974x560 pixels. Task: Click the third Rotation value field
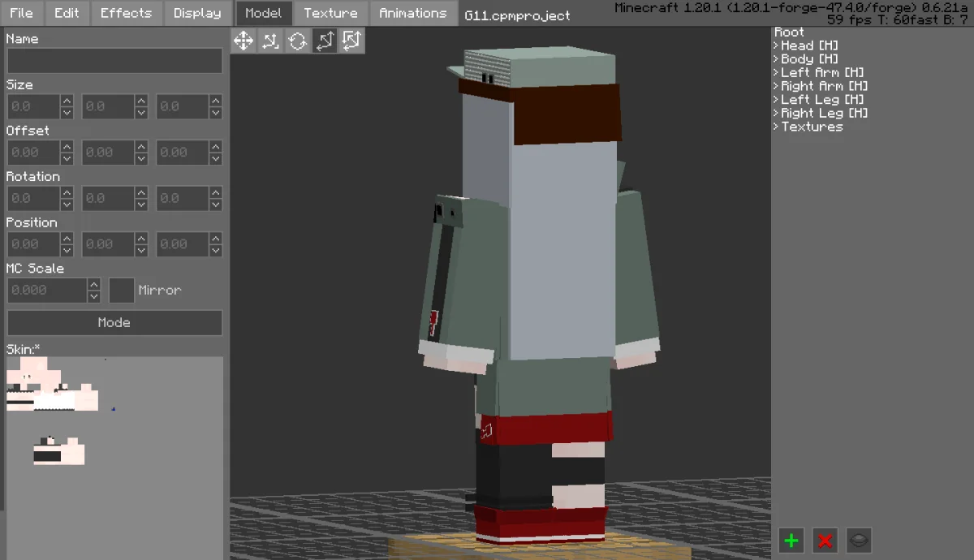(182, 198)
